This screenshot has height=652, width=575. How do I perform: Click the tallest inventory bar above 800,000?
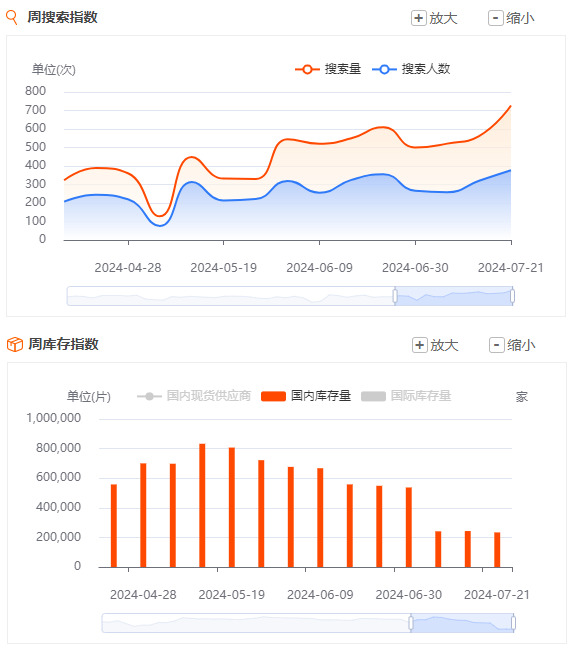point(202,505)
